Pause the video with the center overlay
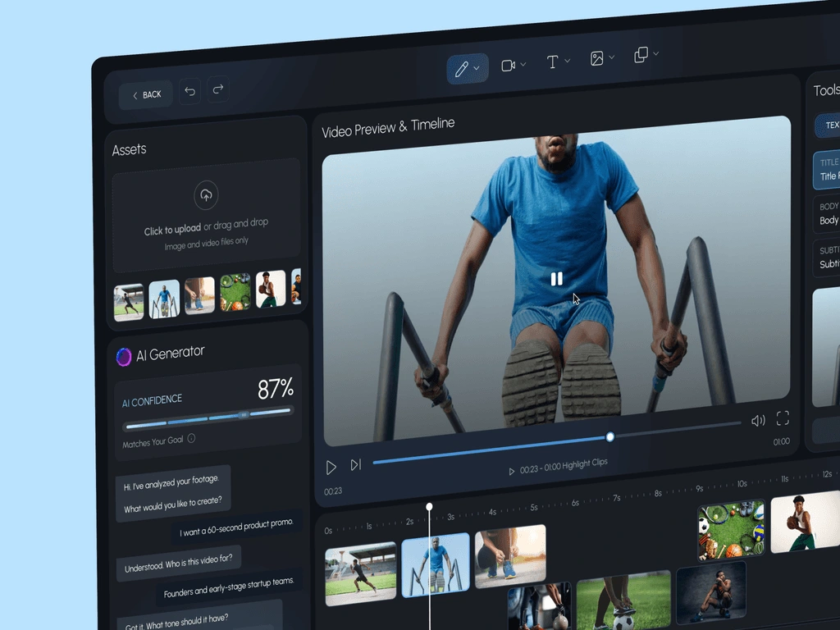The width and height of the screenshot is (840, 630). tap(557, 279)
